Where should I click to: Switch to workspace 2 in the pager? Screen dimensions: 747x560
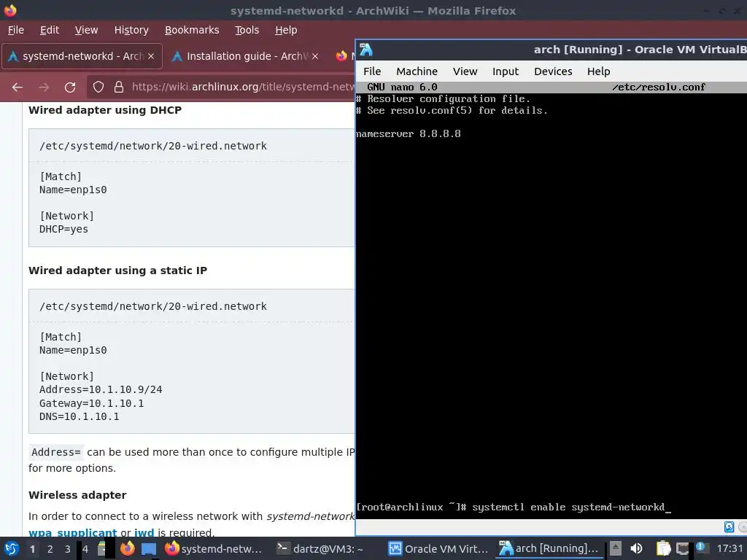[x=50, y=549]
